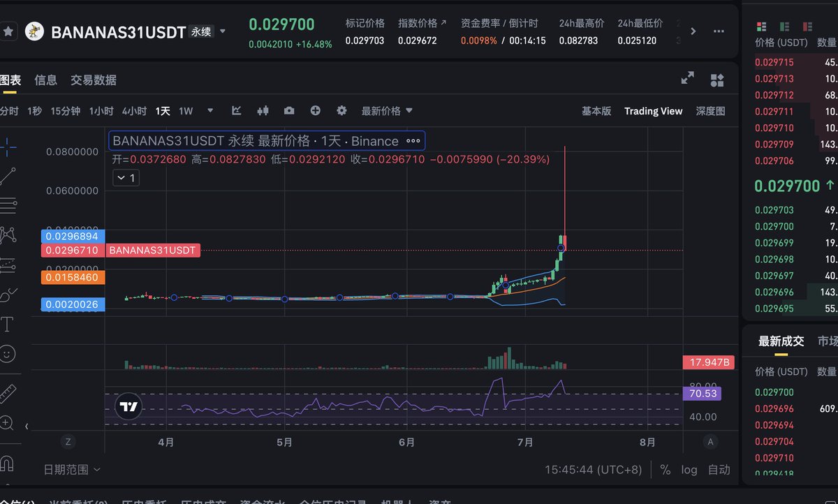
Task: Show asks-only order book view
Action: [x=808, y=27]
